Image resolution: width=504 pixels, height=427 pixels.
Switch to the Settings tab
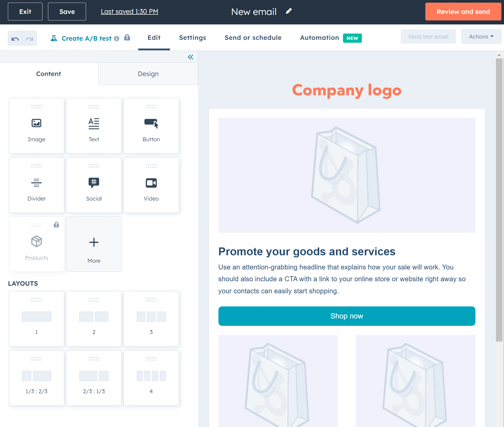(192, 38)
